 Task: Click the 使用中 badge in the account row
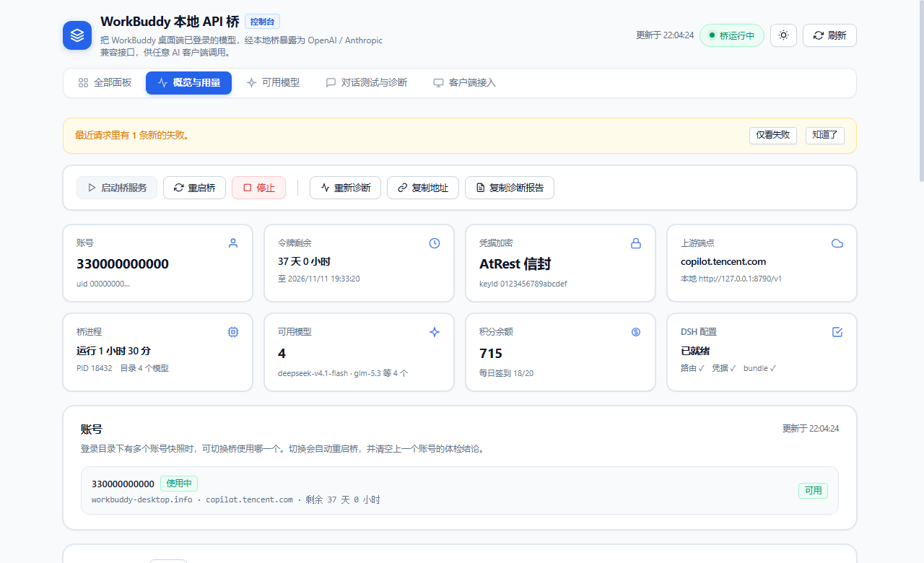179,484
